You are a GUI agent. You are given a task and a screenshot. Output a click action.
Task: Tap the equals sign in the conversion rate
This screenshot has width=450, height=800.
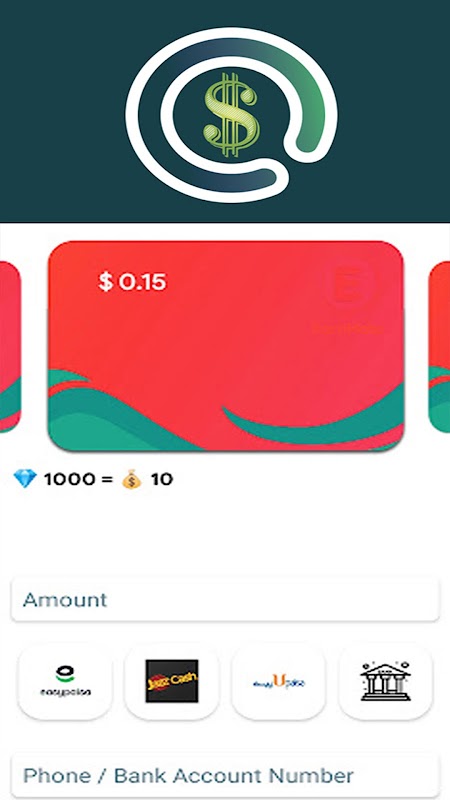coord(108,480)
